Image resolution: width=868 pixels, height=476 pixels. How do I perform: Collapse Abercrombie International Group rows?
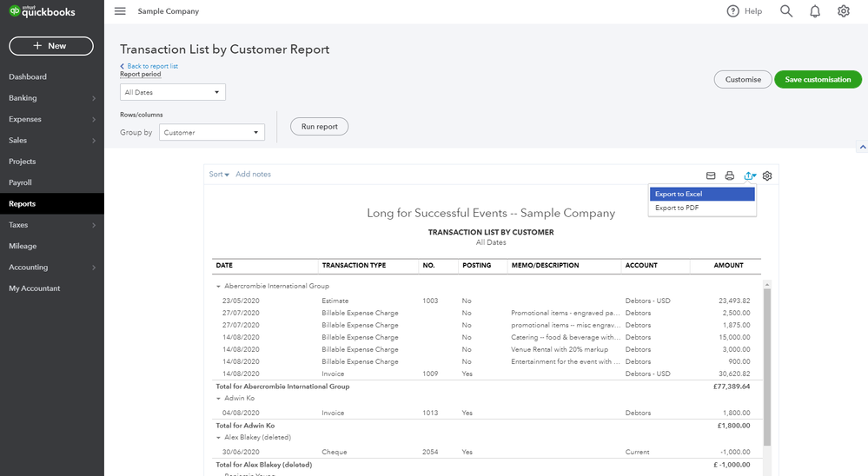(x=218, y=286)
